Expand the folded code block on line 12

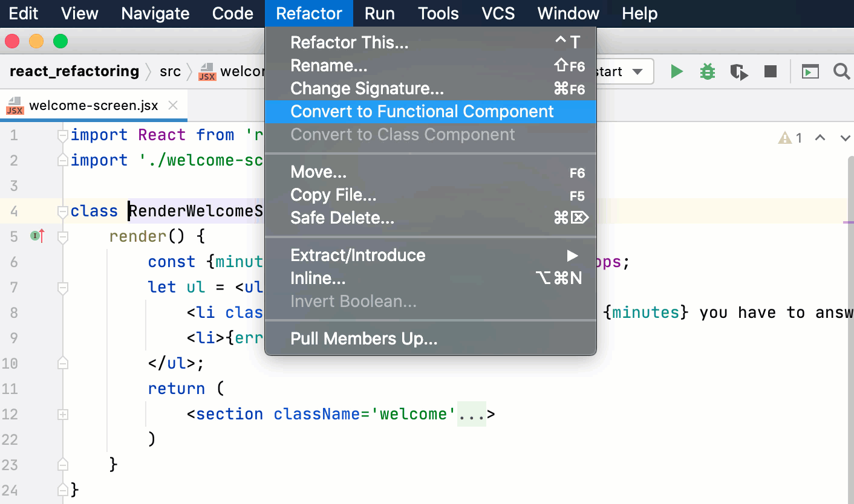click(x=62, y=414)
